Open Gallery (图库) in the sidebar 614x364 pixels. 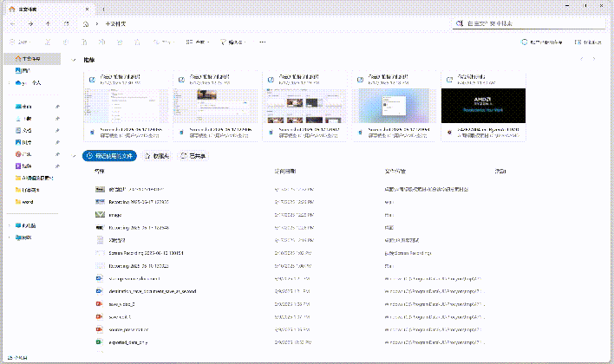(x=26, y=69)
